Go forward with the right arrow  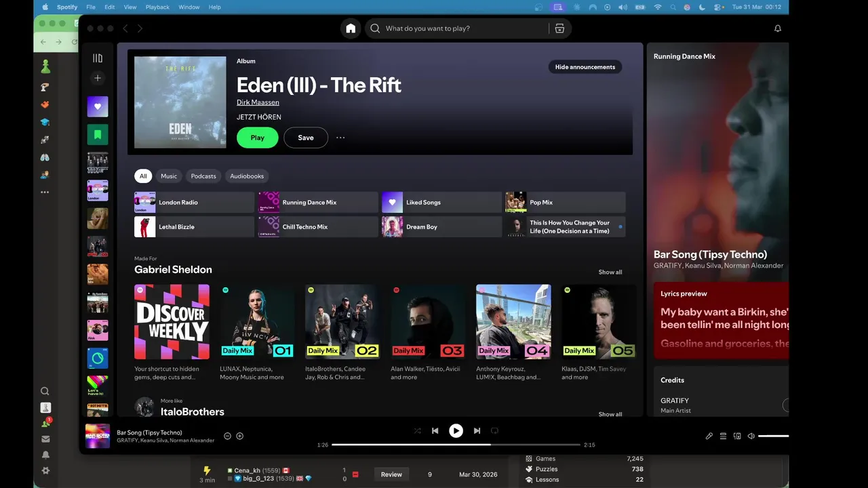[140, 28]
